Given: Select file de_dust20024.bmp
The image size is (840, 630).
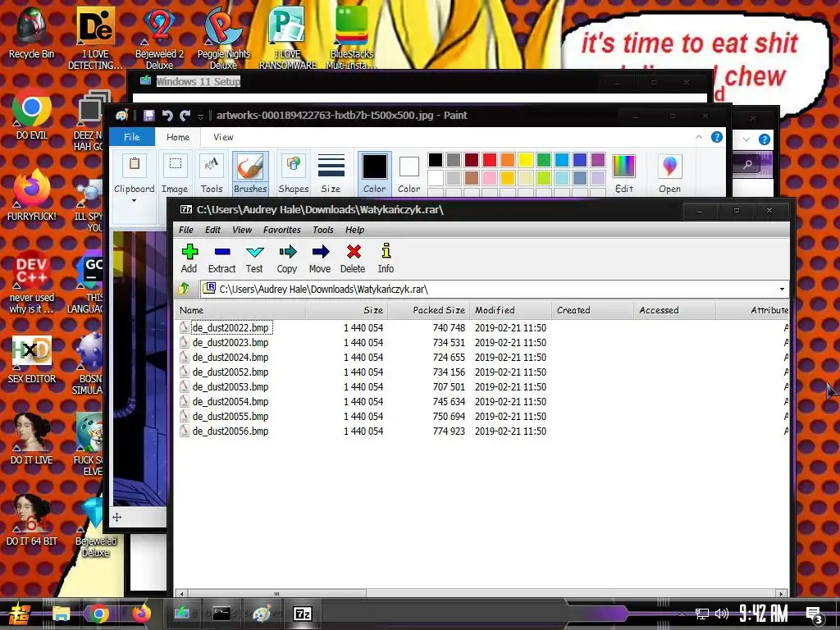Looking at the screenshot, I should click(x=231, y=358).
